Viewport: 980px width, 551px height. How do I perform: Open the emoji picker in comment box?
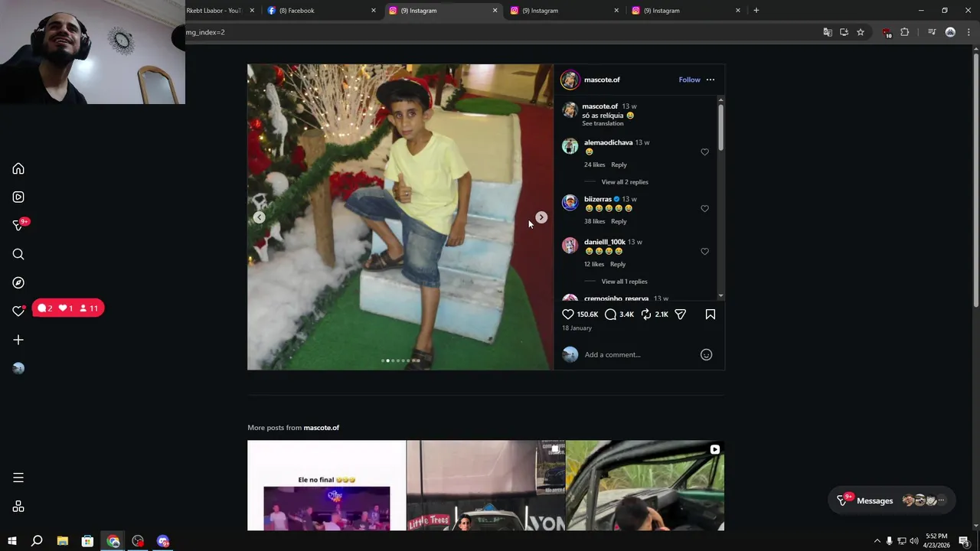(707, 354)
